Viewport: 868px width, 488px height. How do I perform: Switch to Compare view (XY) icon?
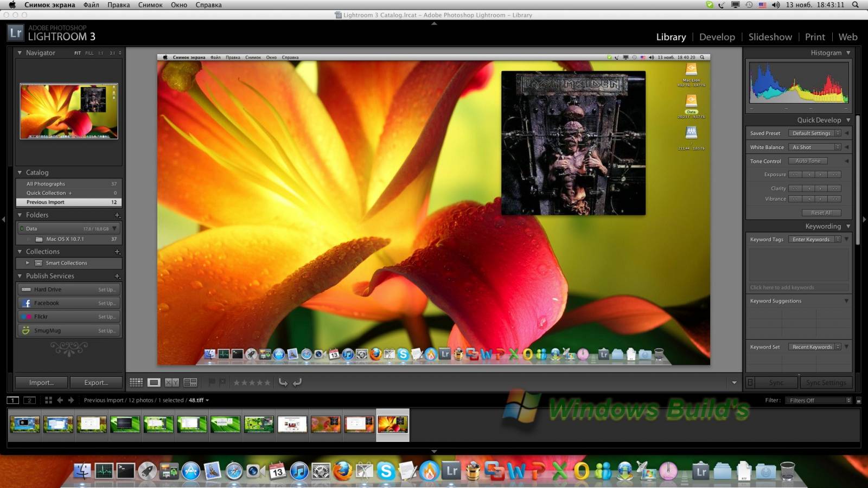(x=172, y=383)
